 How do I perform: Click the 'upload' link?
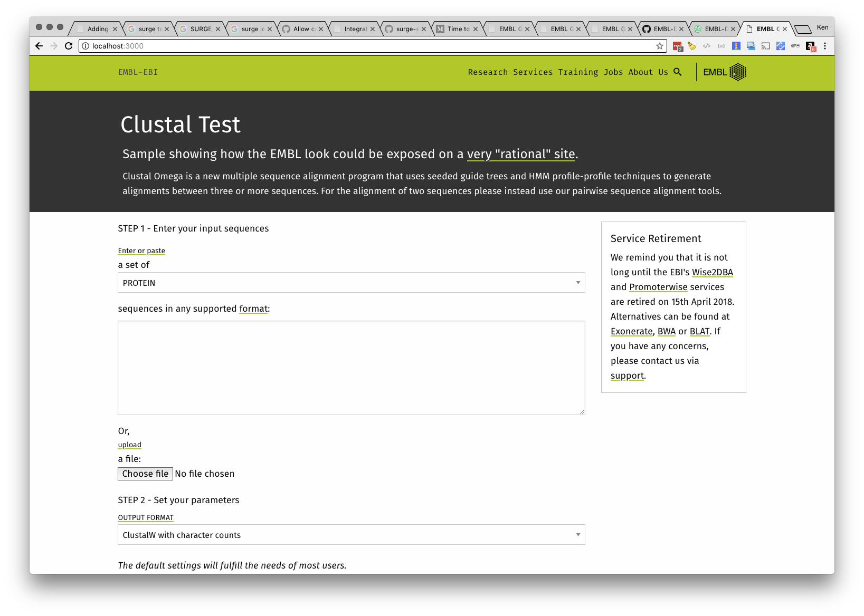coord(129,445)
